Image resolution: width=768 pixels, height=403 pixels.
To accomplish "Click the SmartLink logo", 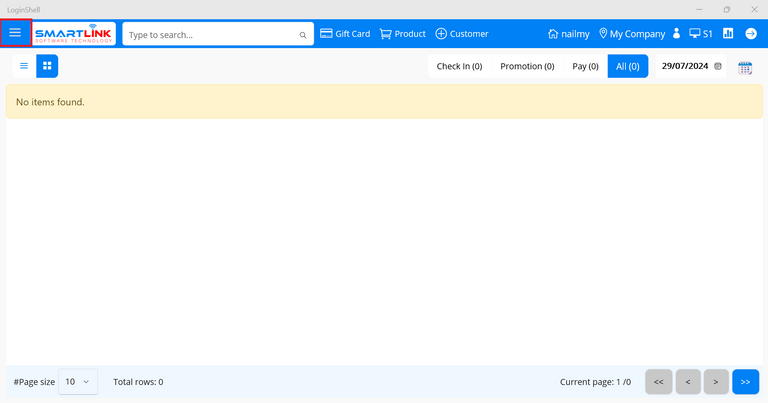I will tap(75, 34).
